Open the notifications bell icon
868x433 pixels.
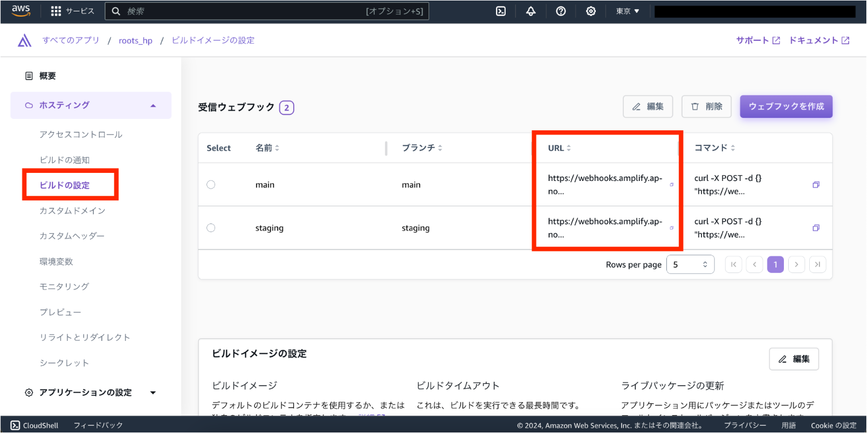pos(531,11)
